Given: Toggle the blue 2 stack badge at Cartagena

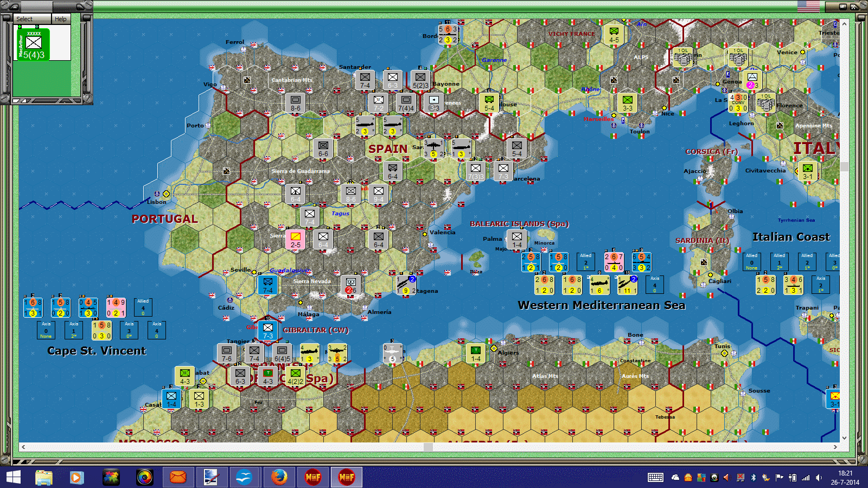Looking at the screenshot, I should pos(413,278).
